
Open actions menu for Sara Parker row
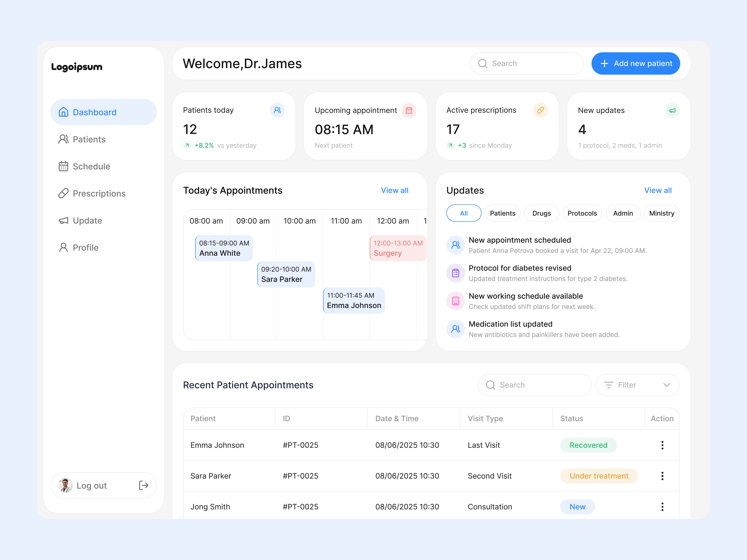(662, 476)
